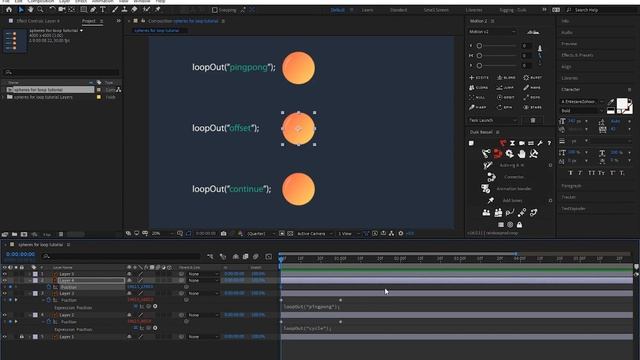The width and height of the screenshot is (640, 360).
Task: Select the Zoom magnifier tool
Action: pos(40,9)
